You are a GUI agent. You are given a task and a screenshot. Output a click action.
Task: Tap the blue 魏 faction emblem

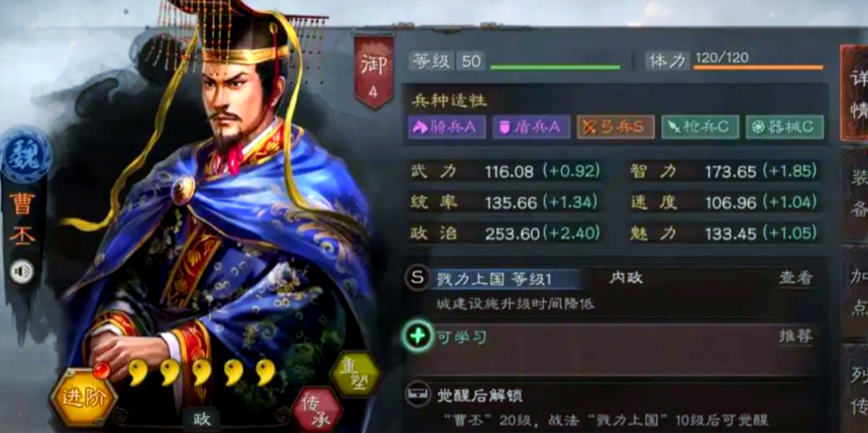(x=26, y=157)
